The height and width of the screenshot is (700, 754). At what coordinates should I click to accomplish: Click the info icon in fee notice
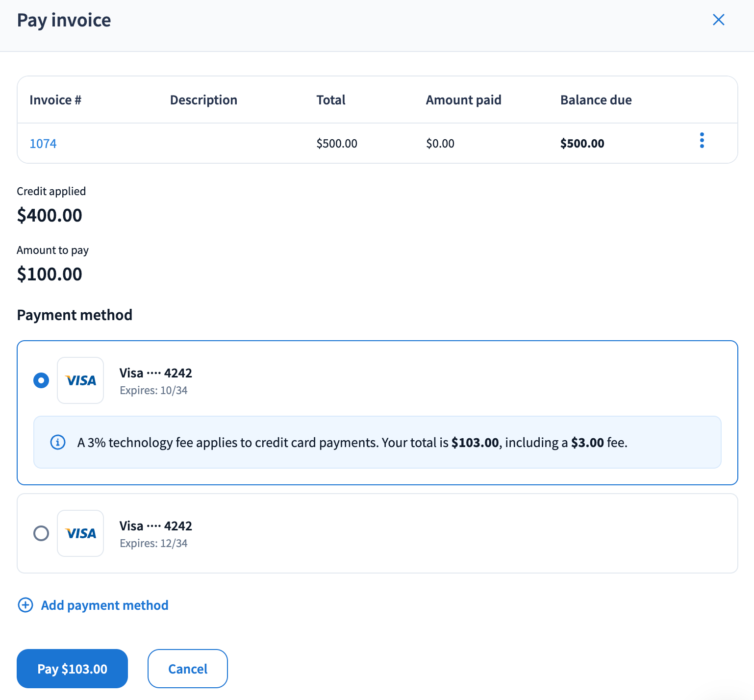click(x=58, y=442)
